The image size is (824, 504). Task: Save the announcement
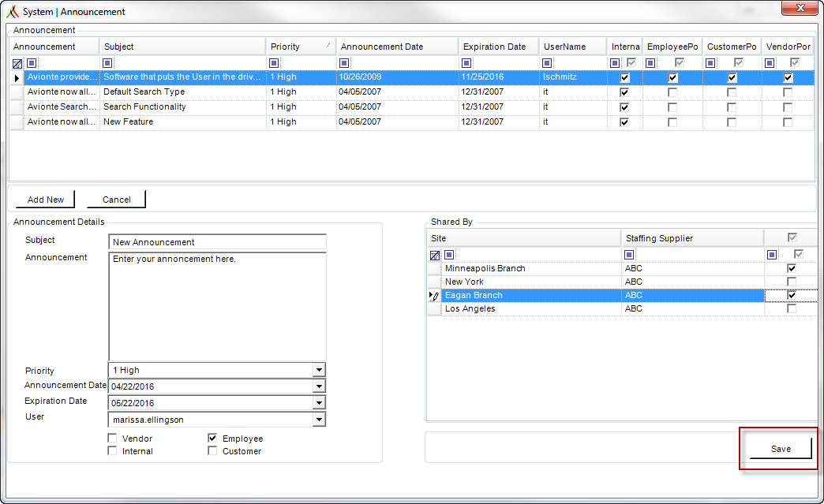click(x=781, y=449)
